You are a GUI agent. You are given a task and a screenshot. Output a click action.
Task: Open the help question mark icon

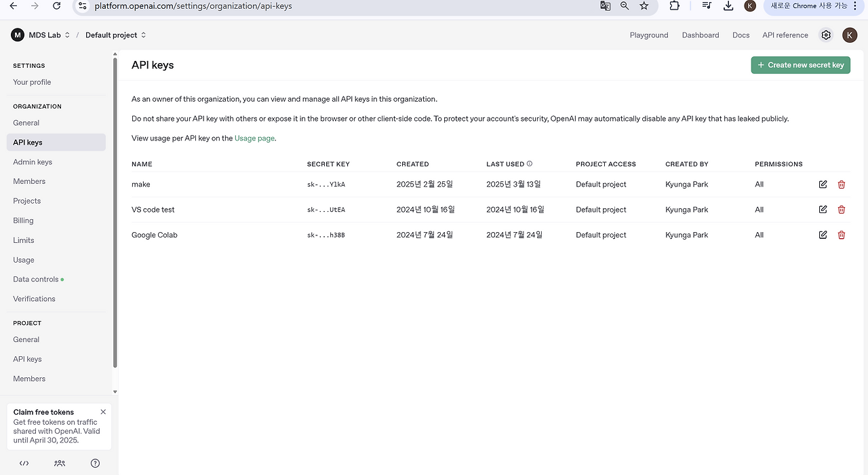coord(95,463)
